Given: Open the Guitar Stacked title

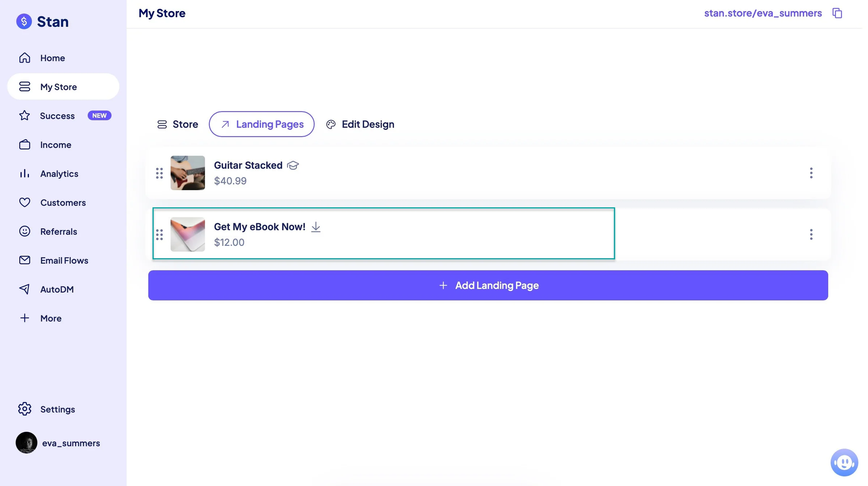Looking at the screenshot, I should pyautogui.click(x=248, y=165).
